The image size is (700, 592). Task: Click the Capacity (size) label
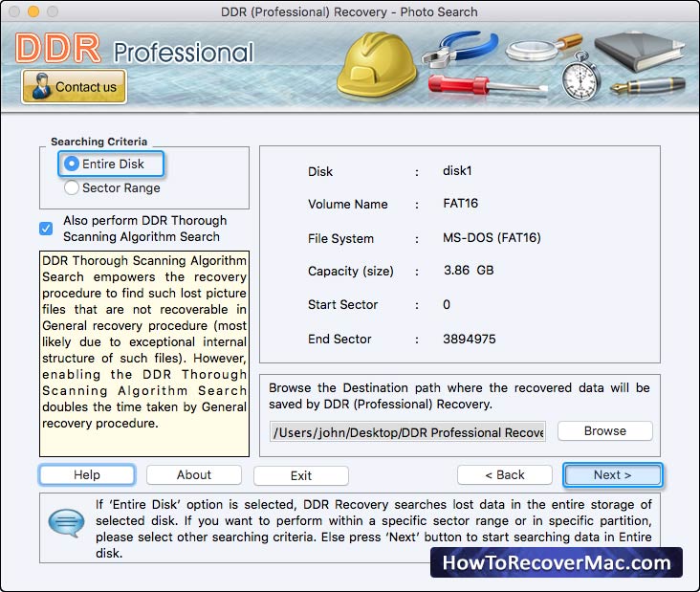point(350,271)
